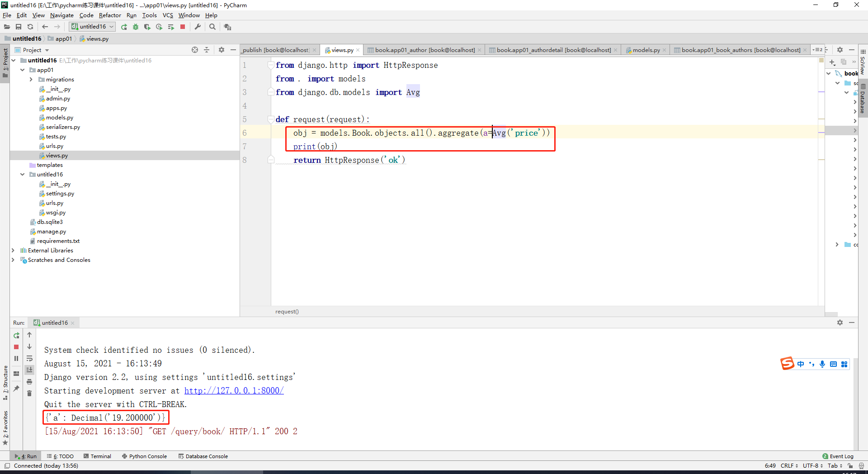The image size is (868, 474).
Task: Start debugging with the green bug icon
Action: 136,27
